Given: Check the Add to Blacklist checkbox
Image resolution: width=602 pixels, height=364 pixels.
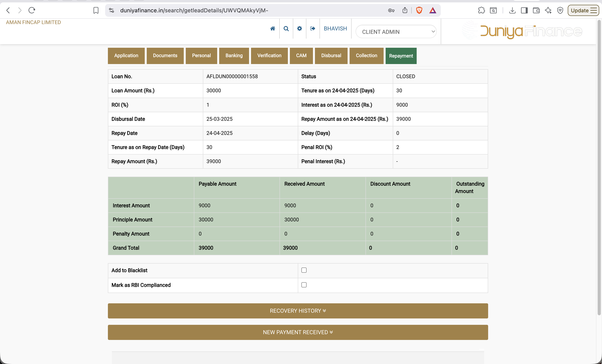Looking at the screenshot, I should point(304,270).
